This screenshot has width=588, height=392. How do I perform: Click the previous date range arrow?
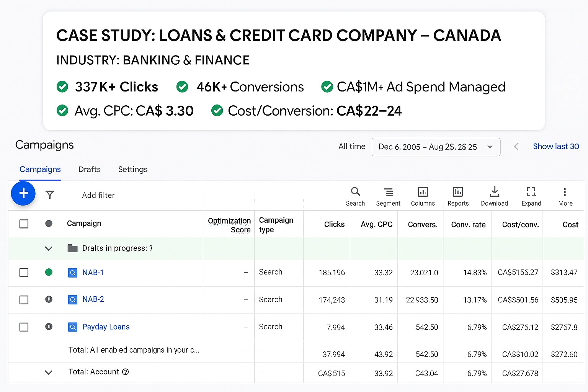pos(516,147)
